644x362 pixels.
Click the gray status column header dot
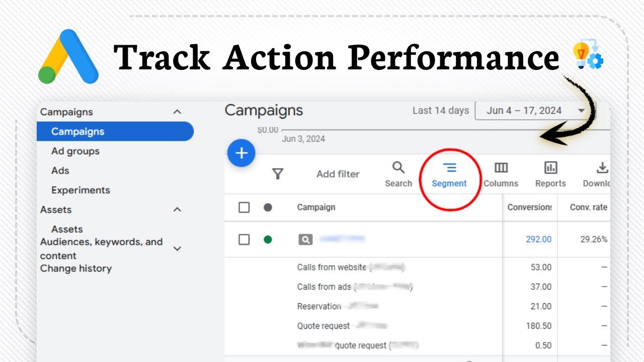pos(268,207)
